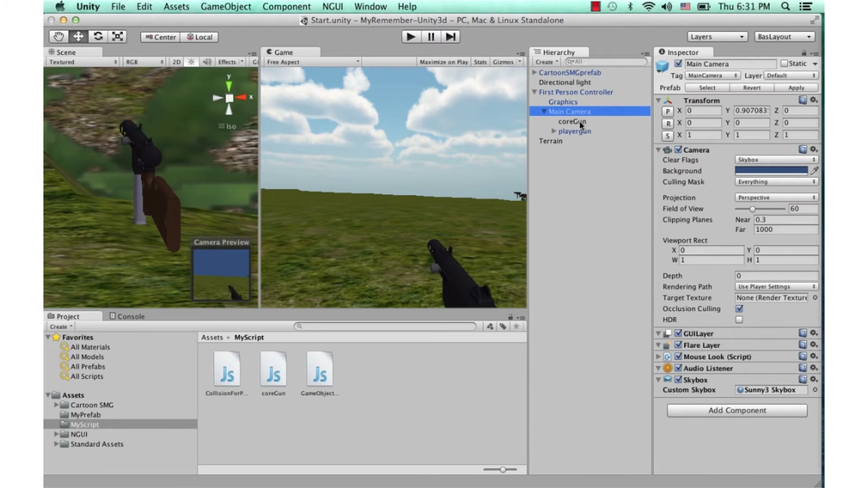
Task: Disable the Audio Listener checkbox
Action: point(678,368)
